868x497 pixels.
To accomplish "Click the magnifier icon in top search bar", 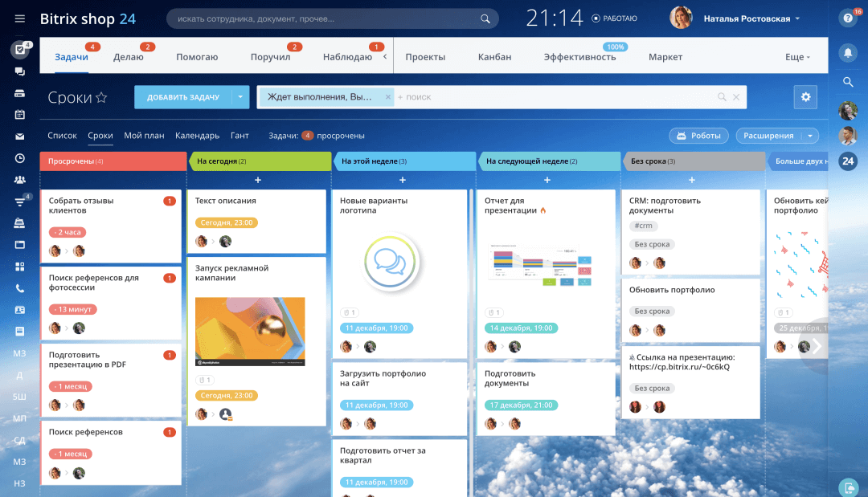I will [485, 18].
